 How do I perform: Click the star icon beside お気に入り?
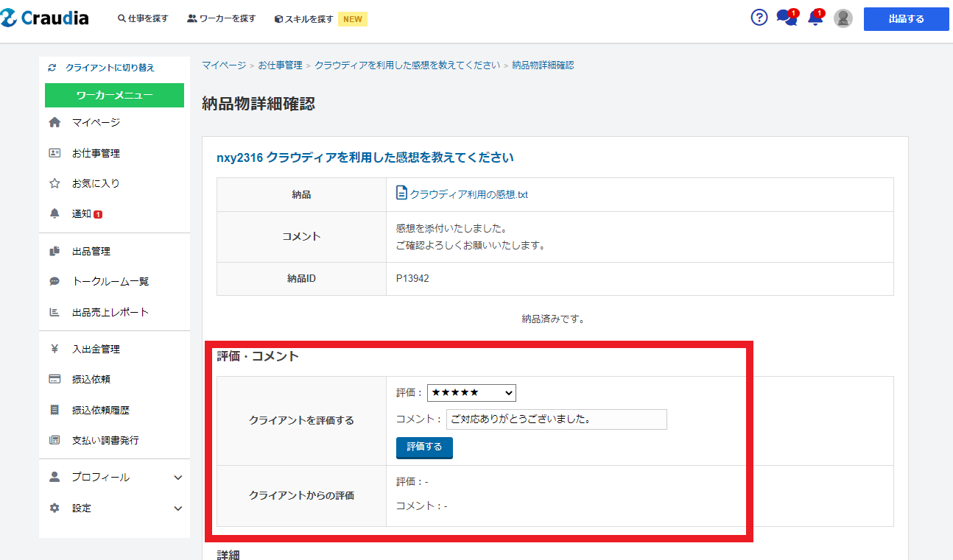(x=54, y=183)
